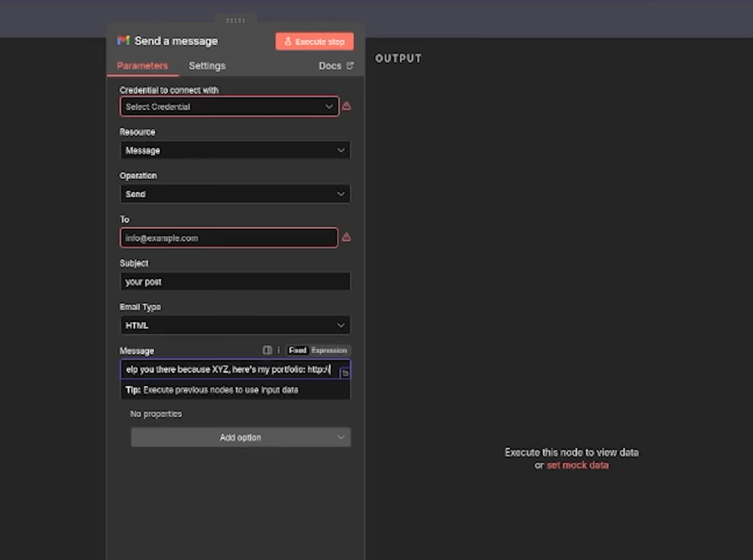The image size is (753, 560).
Task: Open the expand editor icon in Message field
Action: point(345,373)
